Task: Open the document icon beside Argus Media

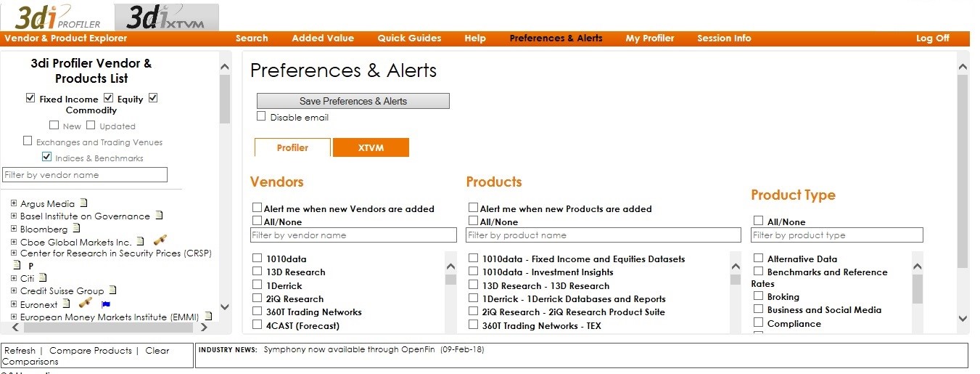Action: click(x=83, y=203)
